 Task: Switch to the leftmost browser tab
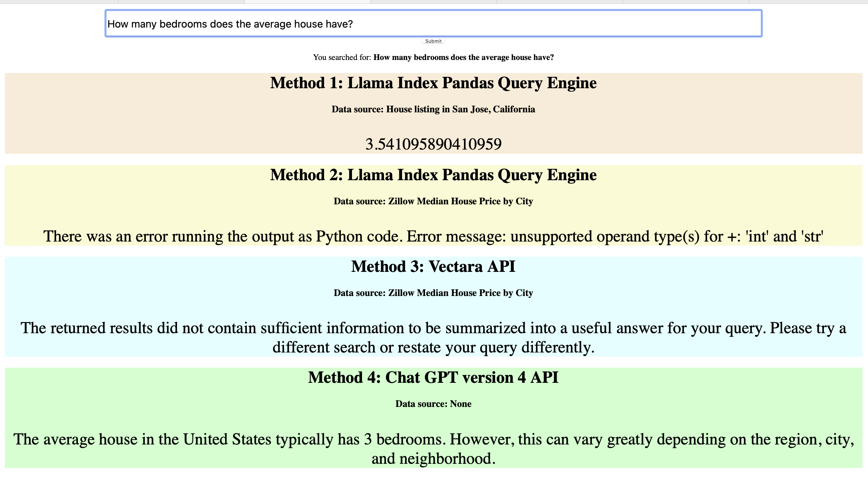(59, 2)
